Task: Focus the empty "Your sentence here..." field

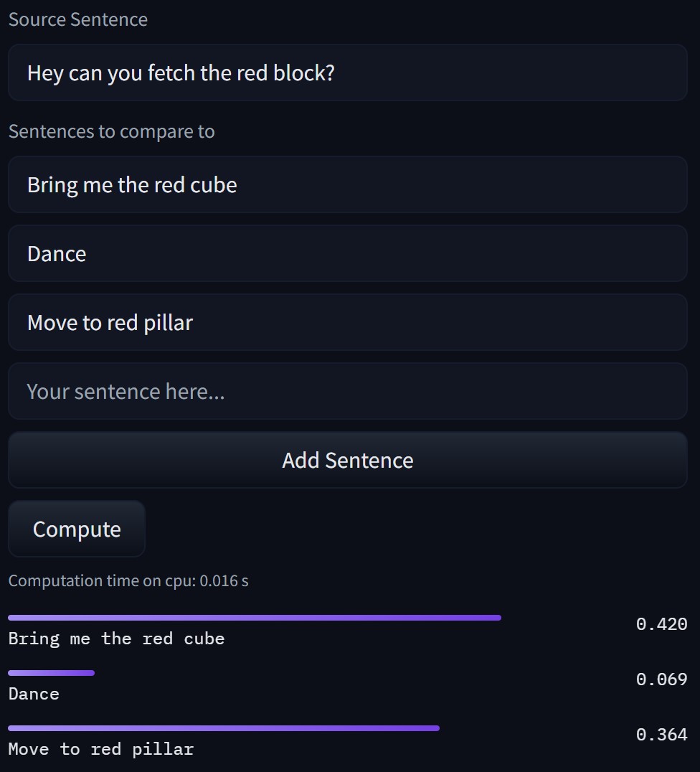Action: click(347, 391)
